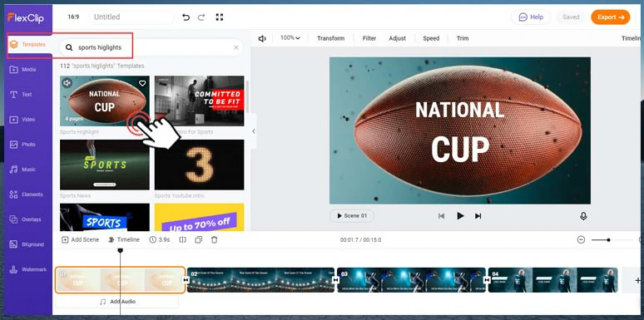Open the Transform tool
644x320 pixels.
tap(330, 38)
